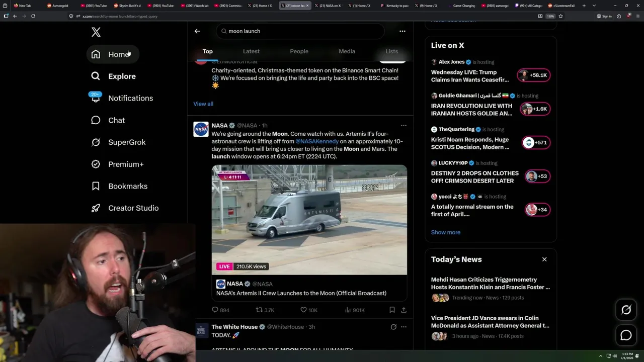Close the Today's News panel
Viewport: 644px width, 362px height.
pyautogui.click(x=544, y=259)
